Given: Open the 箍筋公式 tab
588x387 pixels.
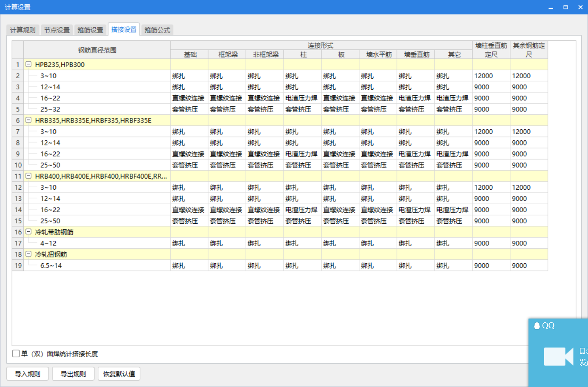Looking at the screenshot, I should [157, 30].
